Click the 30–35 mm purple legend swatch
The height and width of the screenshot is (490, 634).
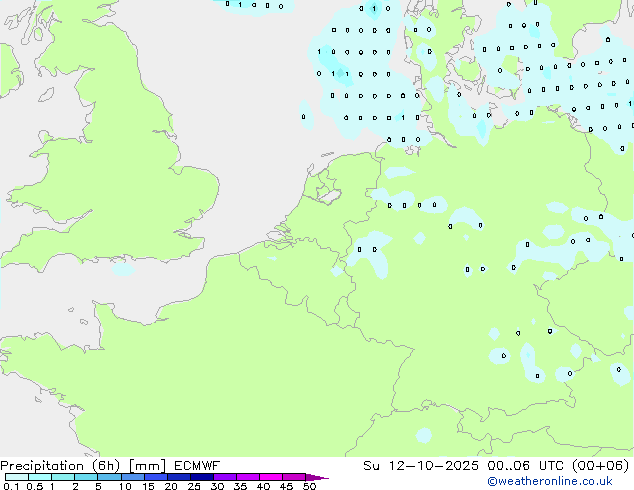(224, 477)
